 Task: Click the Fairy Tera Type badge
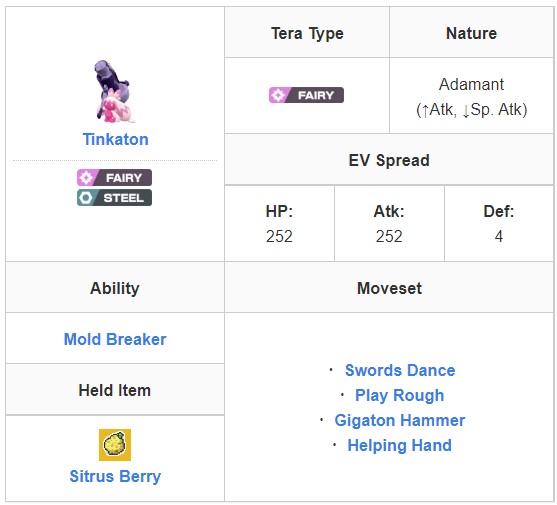pyautogui.click(x=306, y=95)
